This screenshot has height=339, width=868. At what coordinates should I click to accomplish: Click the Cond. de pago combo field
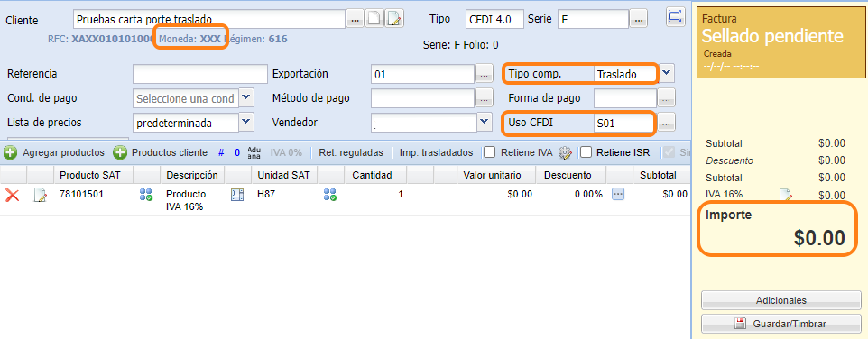186,98
